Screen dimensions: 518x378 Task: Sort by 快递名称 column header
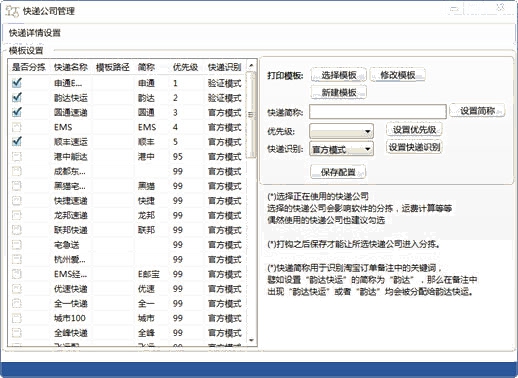click(71, 67)
